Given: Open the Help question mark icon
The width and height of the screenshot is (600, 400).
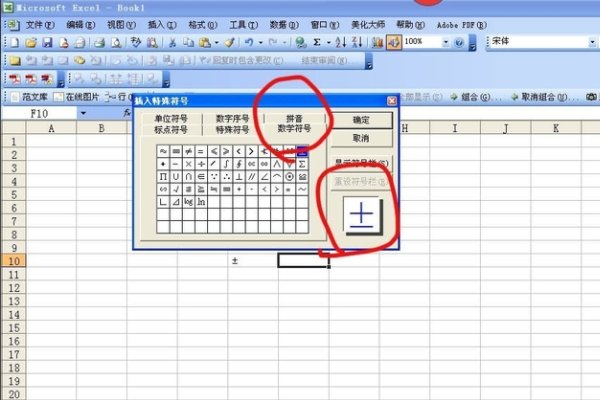Looking at the screenshot, I should (x=459, y=42).
